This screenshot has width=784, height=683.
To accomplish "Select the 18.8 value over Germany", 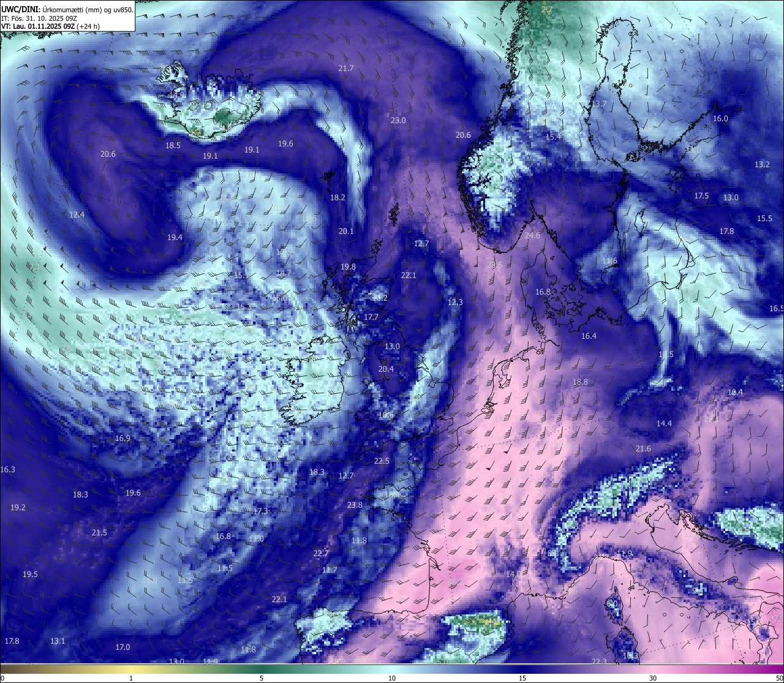I will pos(580,382).
